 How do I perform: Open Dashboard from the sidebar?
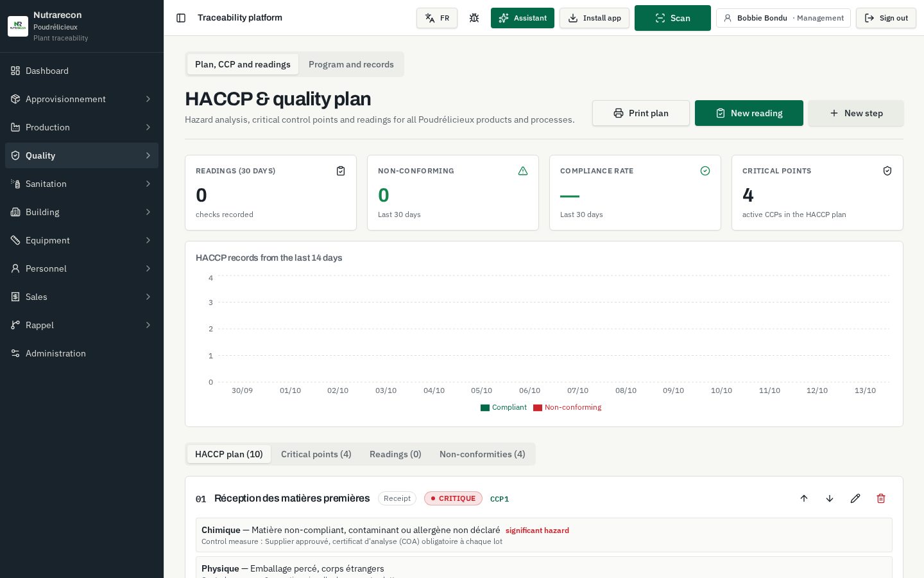81,71
